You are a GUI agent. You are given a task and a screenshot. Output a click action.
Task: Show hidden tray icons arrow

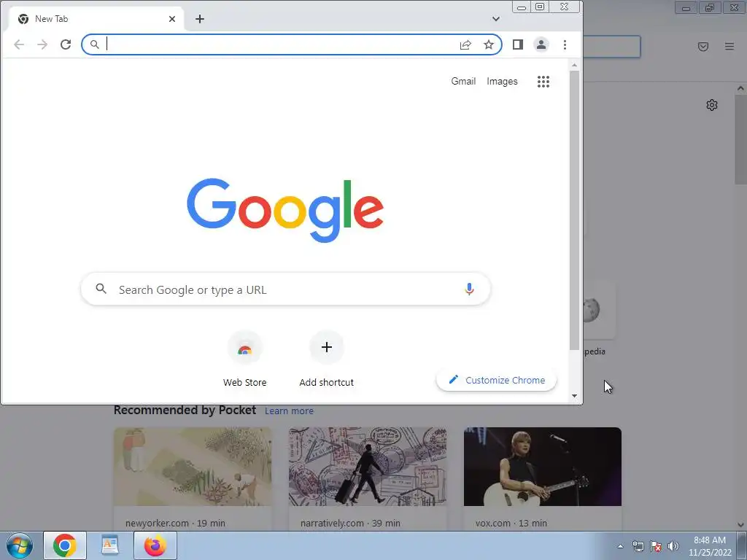[620, 546]
